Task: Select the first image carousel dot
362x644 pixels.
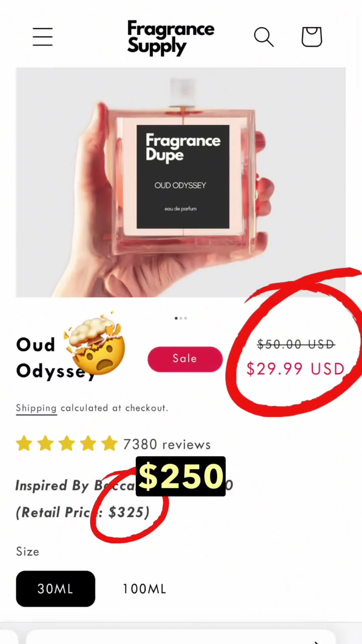Action: coord(176,318)
